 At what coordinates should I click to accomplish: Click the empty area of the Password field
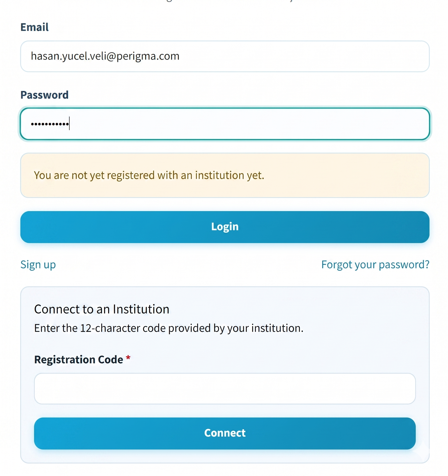[x=249, y=124]
